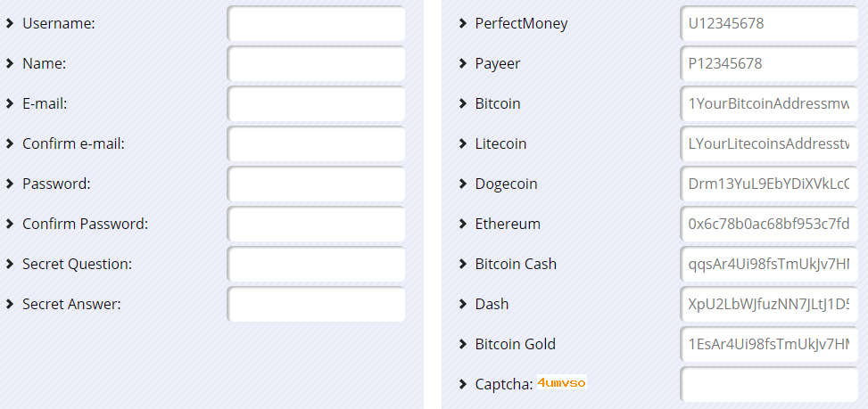Focus the Captcha entry box
This screenshot has width=868, height=409.
coord(770,384)
